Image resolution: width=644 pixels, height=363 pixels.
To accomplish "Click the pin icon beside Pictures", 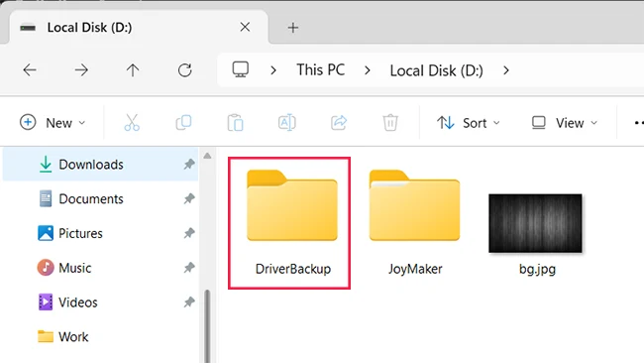I will [189, 233].
